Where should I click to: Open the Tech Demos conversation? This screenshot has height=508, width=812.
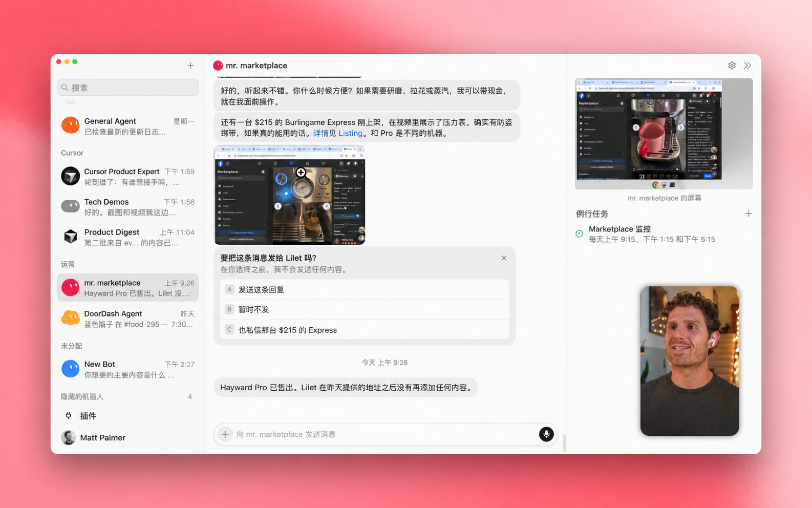pyautogui.click(x=127, y=207)
